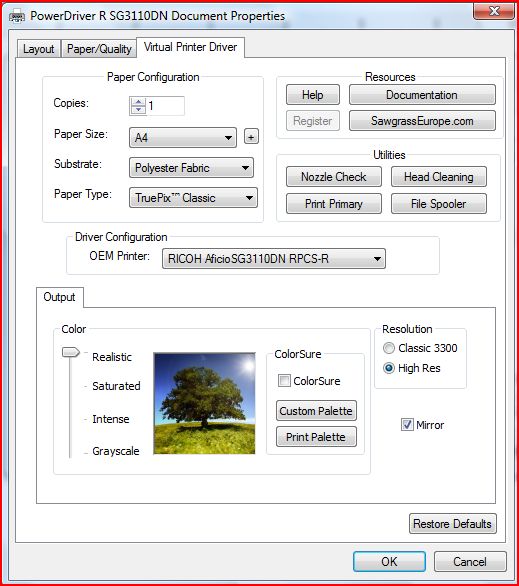Open the OEM Printer dropdown

pos(274,259)
